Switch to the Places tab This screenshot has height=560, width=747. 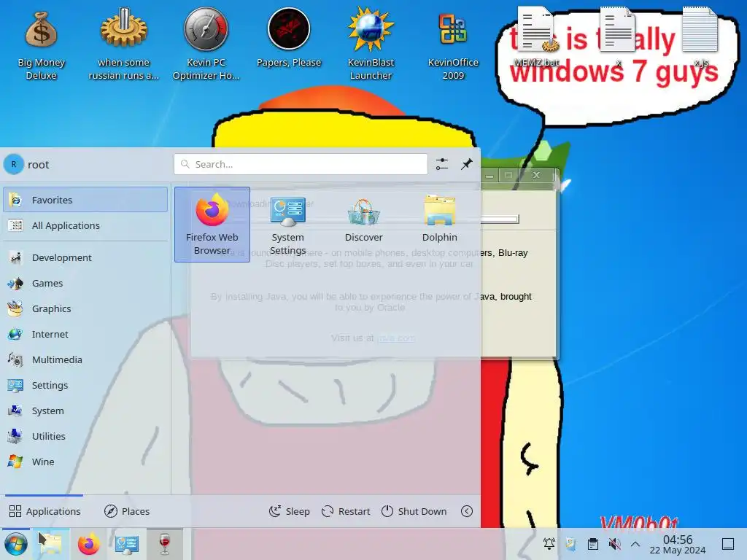(127, 511)
